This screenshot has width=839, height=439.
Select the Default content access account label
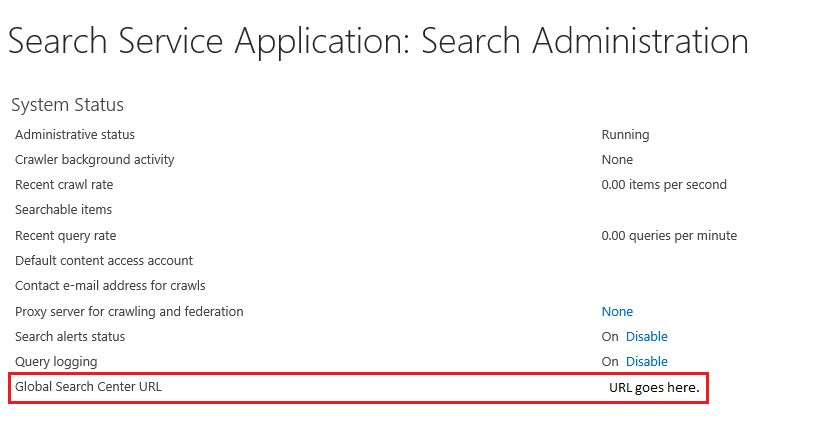coord(104,261)
